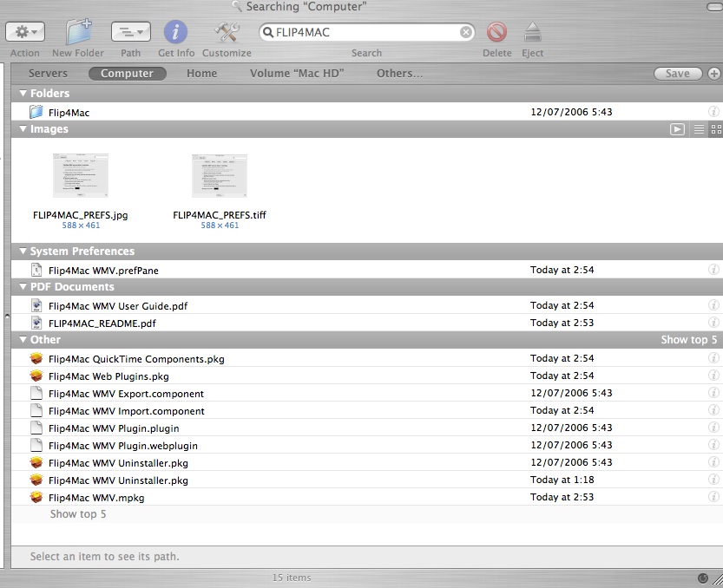Click the Get Info toolbar icon
The image size is (723, 588).
coord(175,32)
